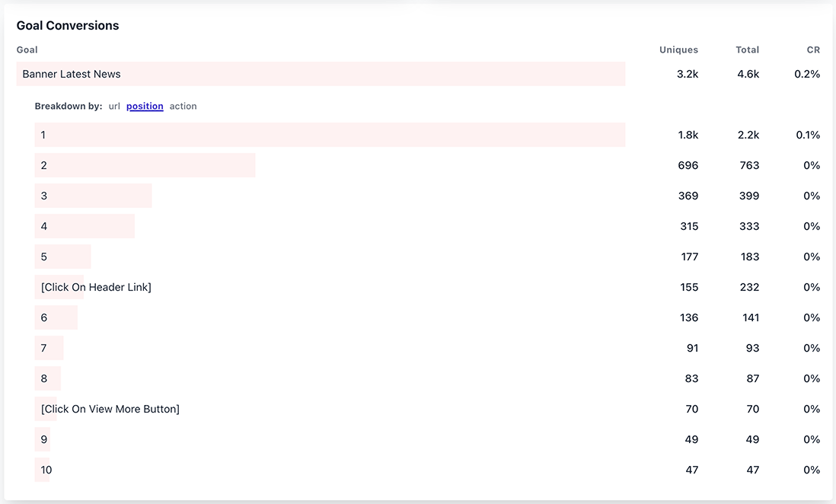Open the row labeled 5
The height and width of the screenshot is (504, 836).
tap(44, 257)
